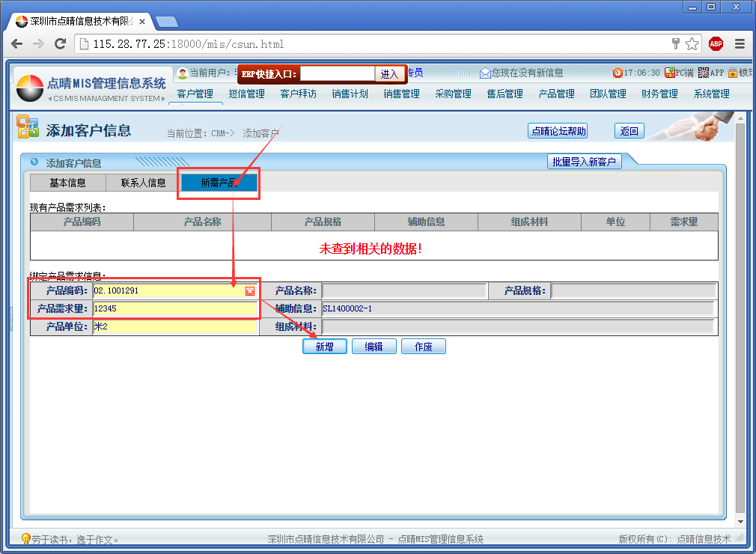The image size is (756, 554).
Task: Click the 返回 button
Action: 630,131
